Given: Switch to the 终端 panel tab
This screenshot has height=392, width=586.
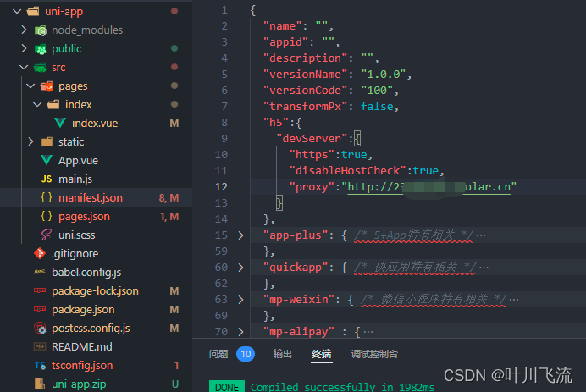Looking at the screenshot, I should pos(322,354).
